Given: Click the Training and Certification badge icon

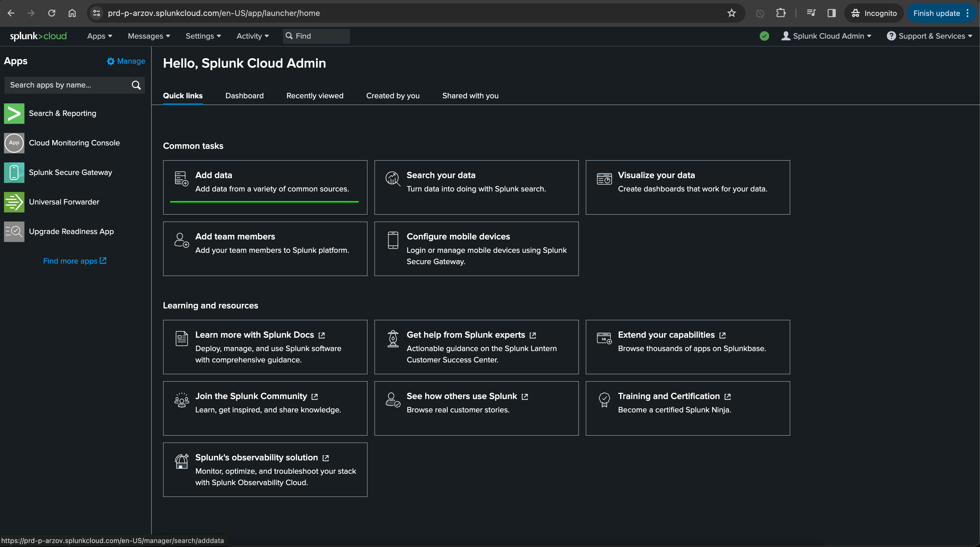Looking at the screenshot, I should 604,400.
